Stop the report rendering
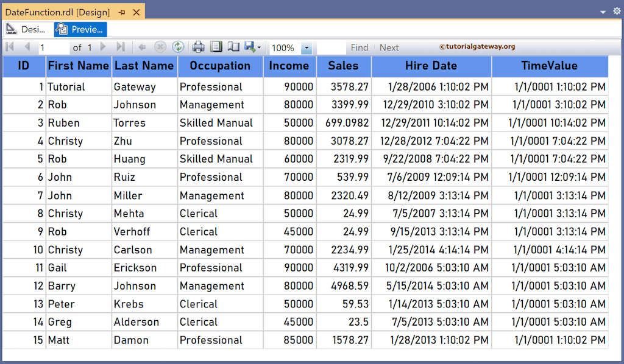This screenshot has height=364, width=624. pos(160,47)
